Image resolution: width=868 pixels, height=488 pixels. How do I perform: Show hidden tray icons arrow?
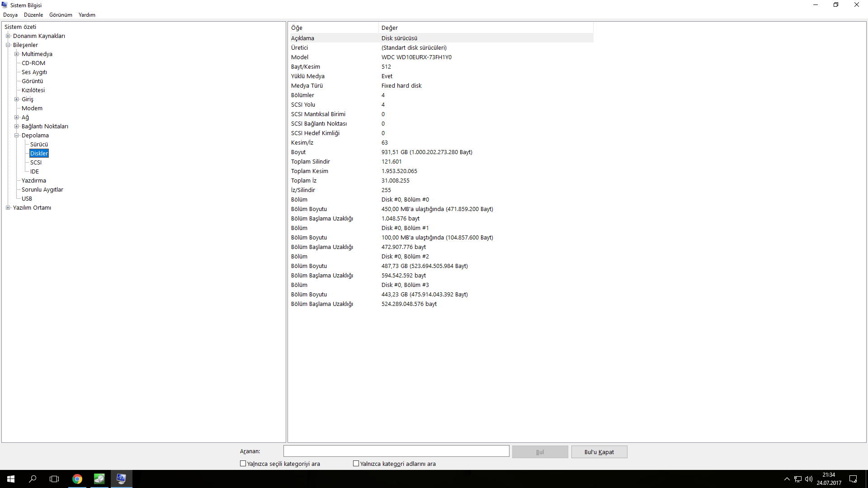coord(787,479)
